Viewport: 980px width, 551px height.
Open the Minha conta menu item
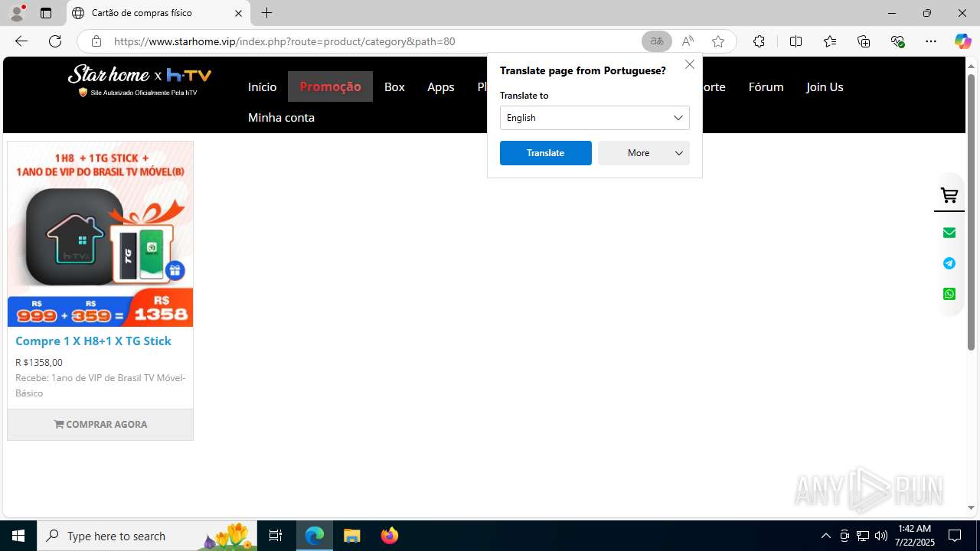[281, 117]
